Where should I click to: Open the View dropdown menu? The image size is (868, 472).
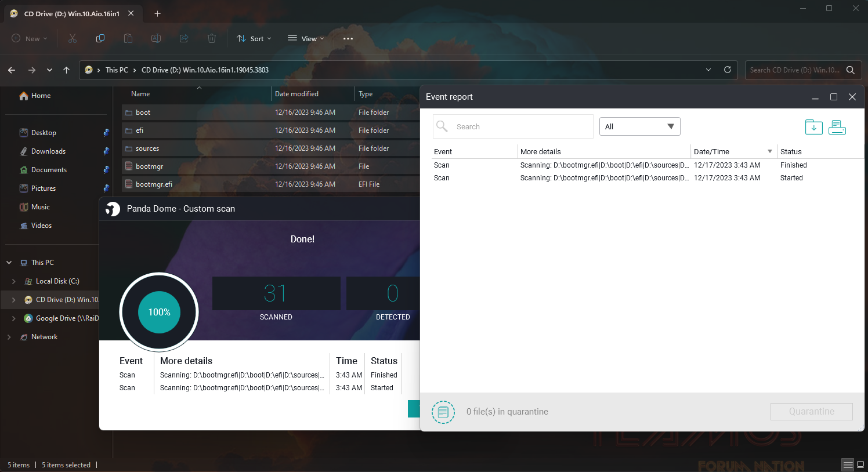(x=306, y=38)
